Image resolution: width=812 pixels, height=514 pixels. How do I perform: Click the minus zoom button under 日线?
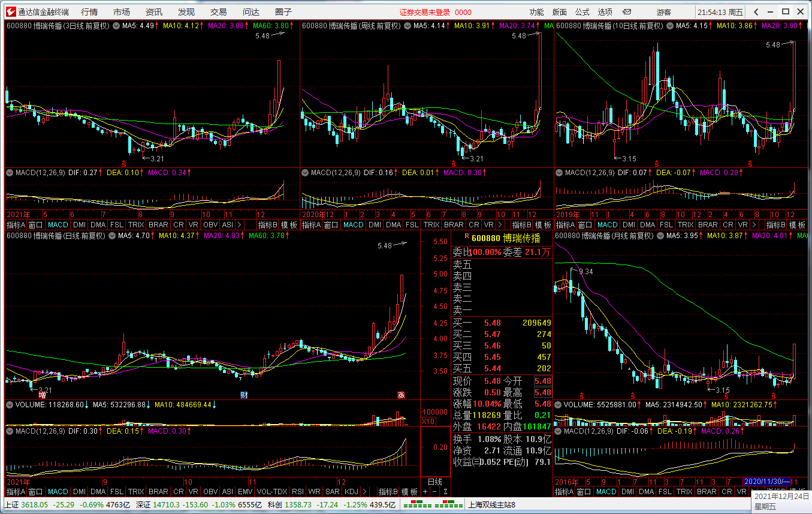coord(435,492)
